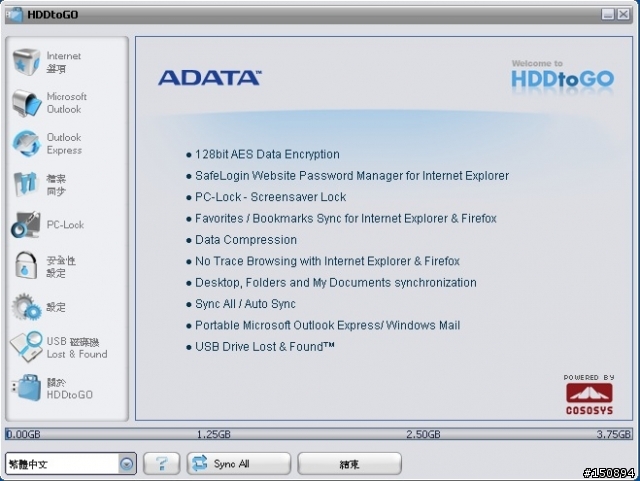Select the PC-Lock menu label
The image size is (640, 481).
click(x=65, y=225)
